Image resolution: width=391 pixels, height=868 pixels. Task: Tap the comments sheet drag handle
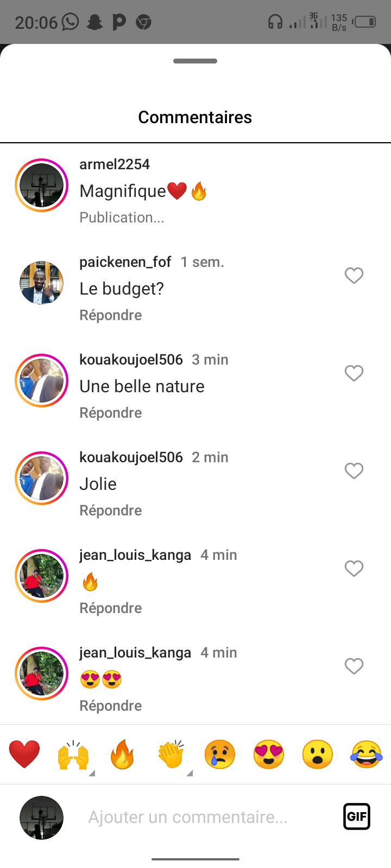[195, 61]
